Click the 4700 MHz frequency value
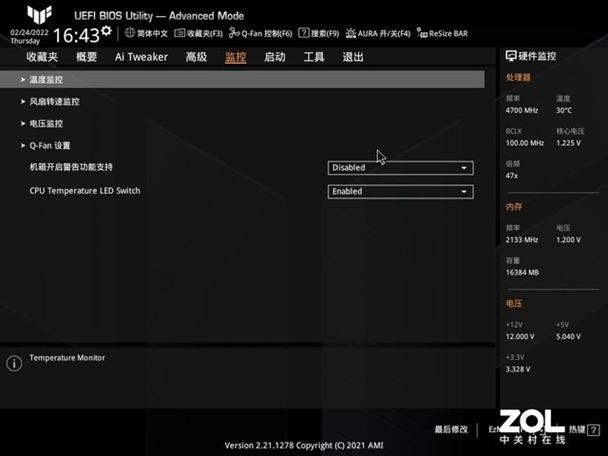The width and height of the screenshot is (608, 456). coord(522,111)
